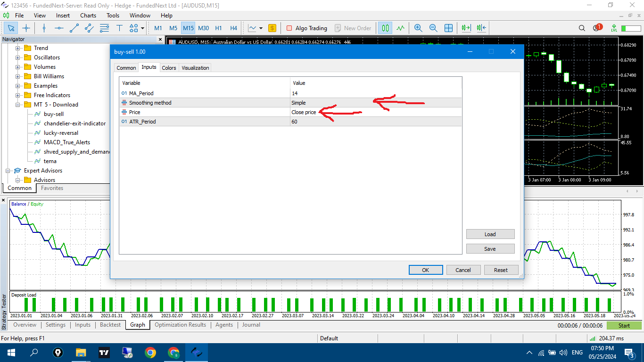Toggle Algo Trading
Viewport: 644px width, 362px height.
click(x=306, y=28)
